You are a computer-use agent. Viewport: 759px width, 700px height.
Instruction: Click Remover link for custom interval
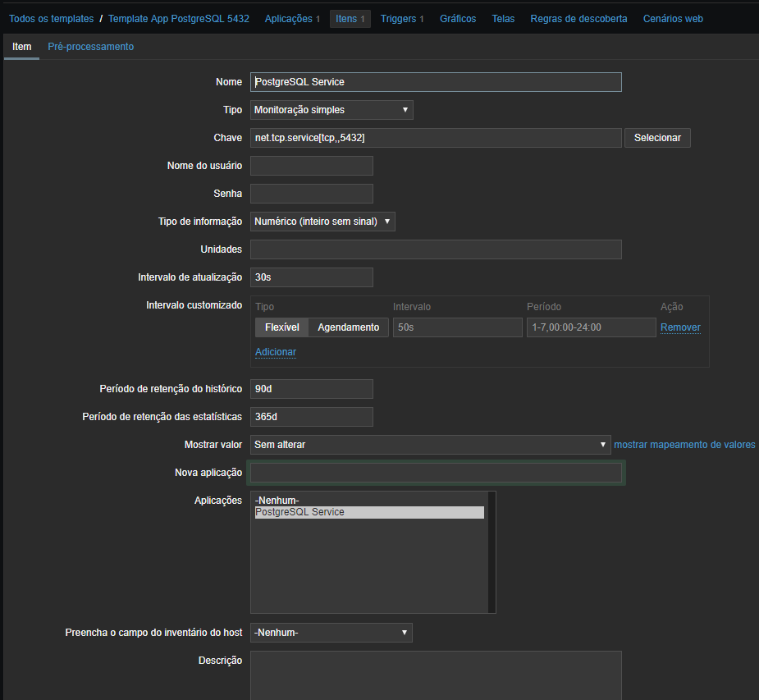680,327
